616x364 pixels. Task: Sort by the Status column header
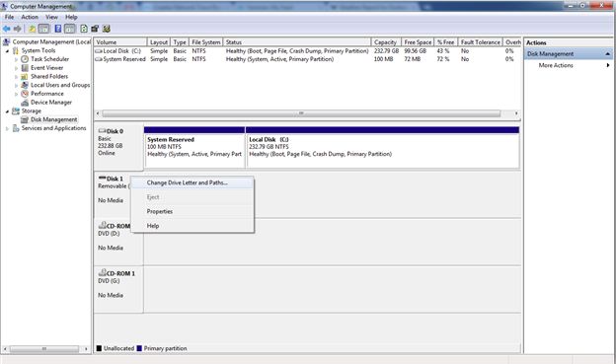pos(297,42)
